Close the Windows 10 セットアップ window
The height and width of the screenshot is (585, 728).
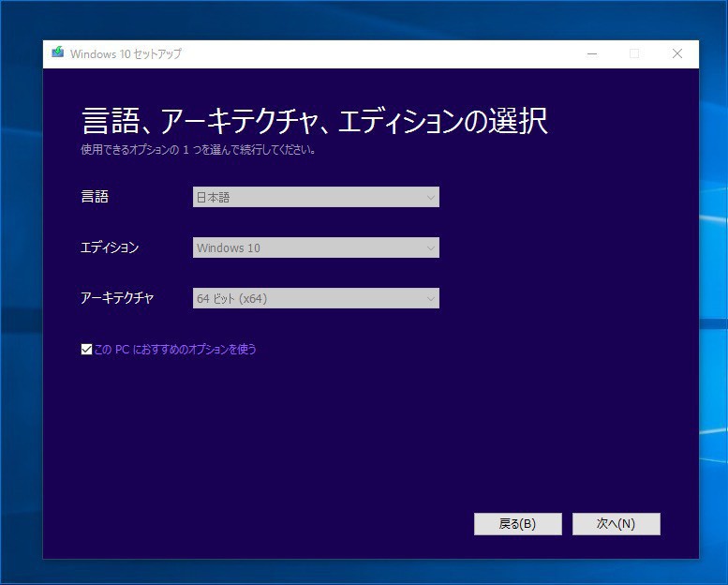tap(677, 53)
